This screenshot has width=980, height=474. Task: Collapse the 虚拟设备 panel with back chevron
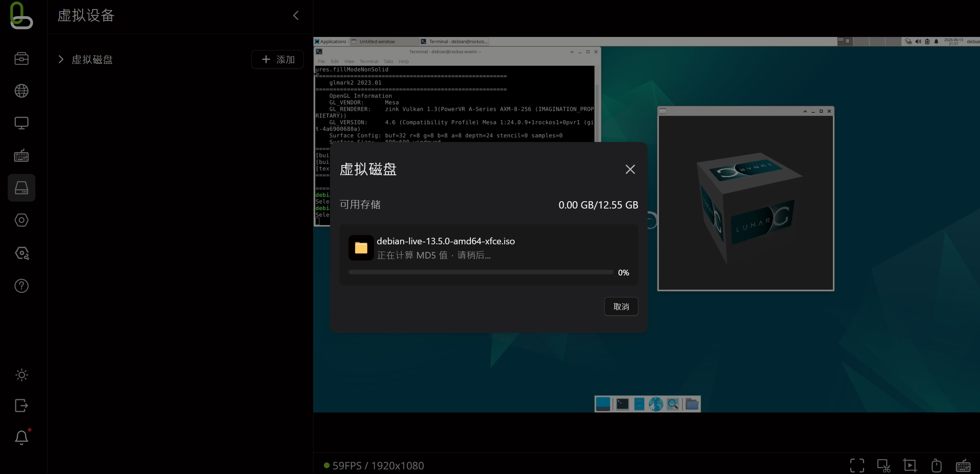pos(296,15)
